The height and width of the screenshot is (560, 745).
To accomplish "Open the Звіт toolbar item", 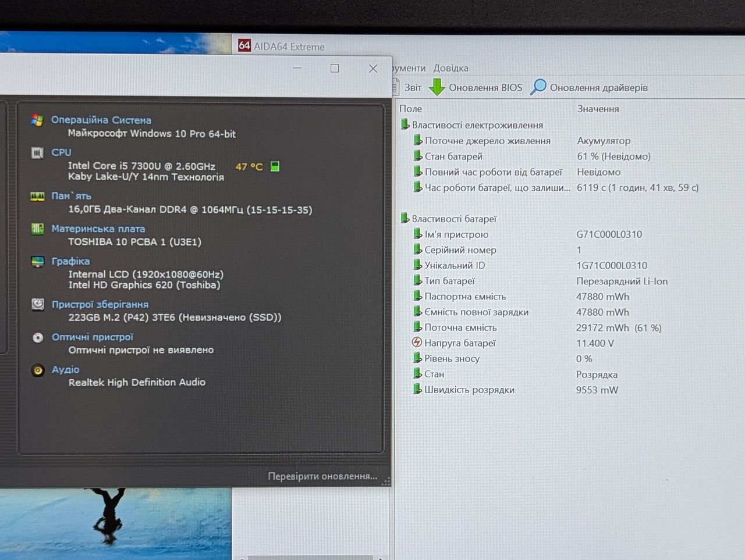I will point(413,88).
